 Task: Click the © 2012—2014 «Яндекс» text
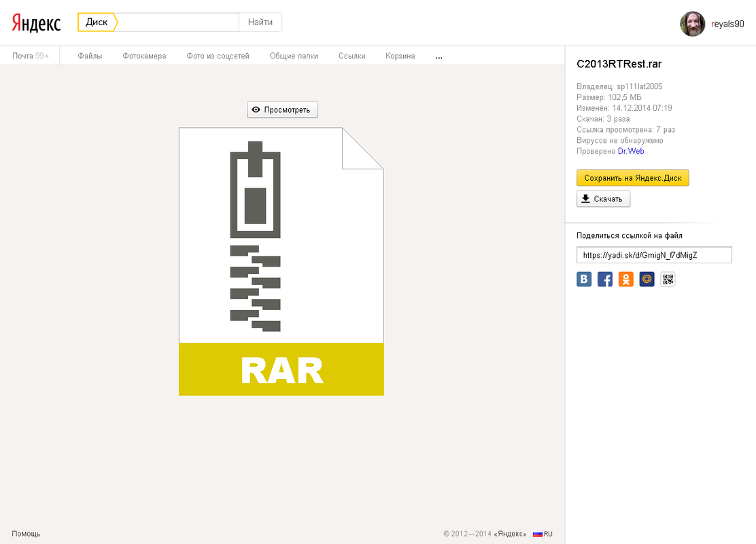click(x=485, y=534)
